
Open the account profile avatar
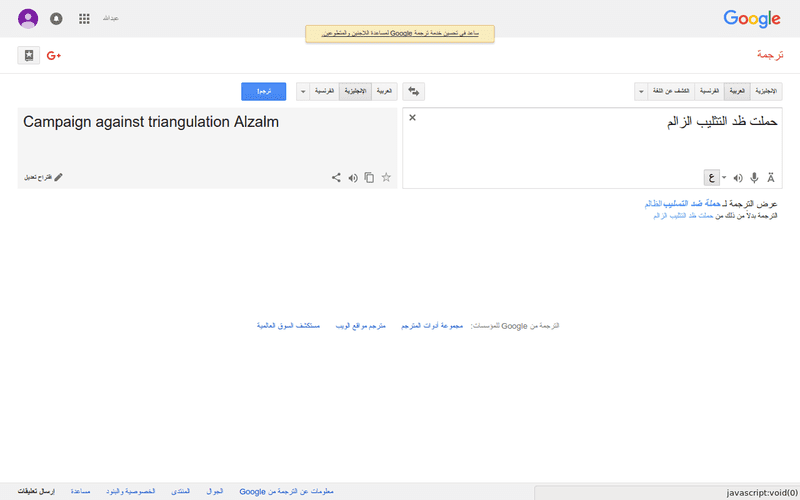coord(28,19)
